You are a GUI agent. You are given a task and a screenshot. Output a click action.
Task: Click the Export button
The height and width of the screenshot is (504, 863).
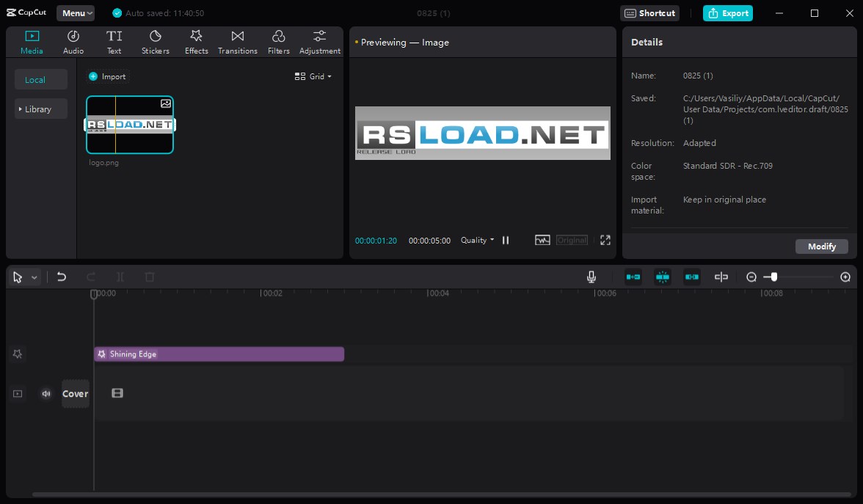click(x=728, y=13)
